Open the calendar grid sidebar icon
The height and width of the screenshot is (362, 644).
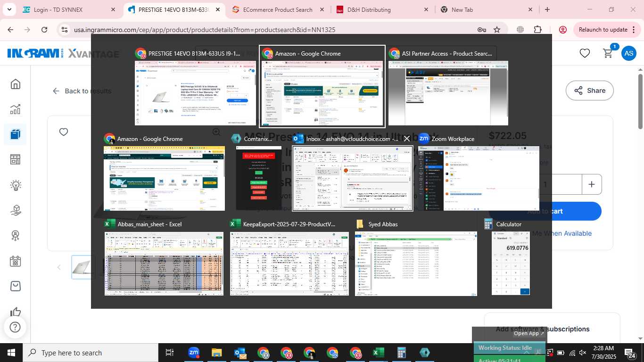click(x=16, y=261)
